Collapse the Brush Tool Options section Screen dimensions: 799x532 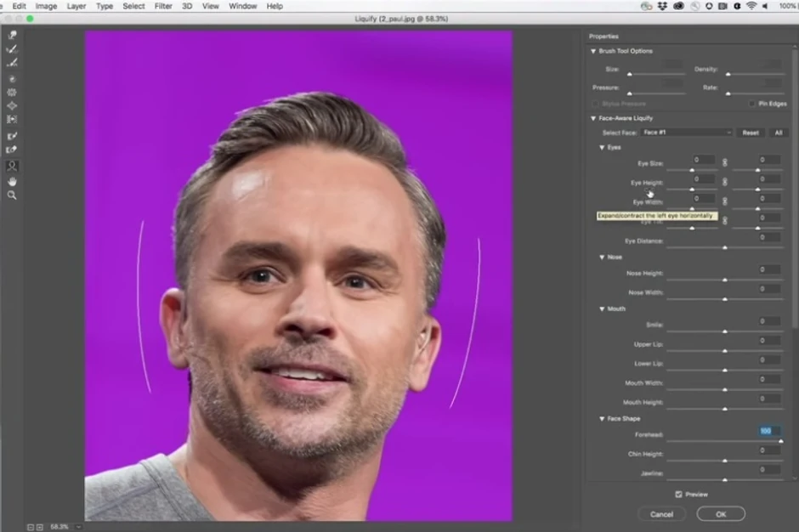593,51
